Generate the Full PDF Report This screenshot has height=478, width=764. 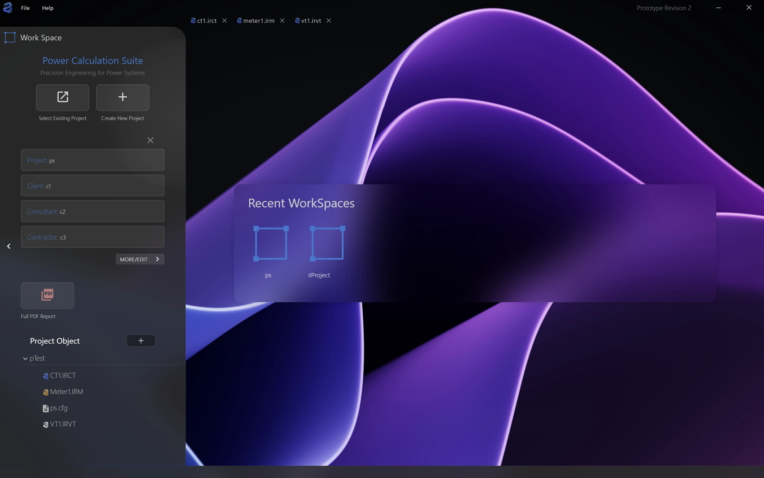(x=47, y=295)
